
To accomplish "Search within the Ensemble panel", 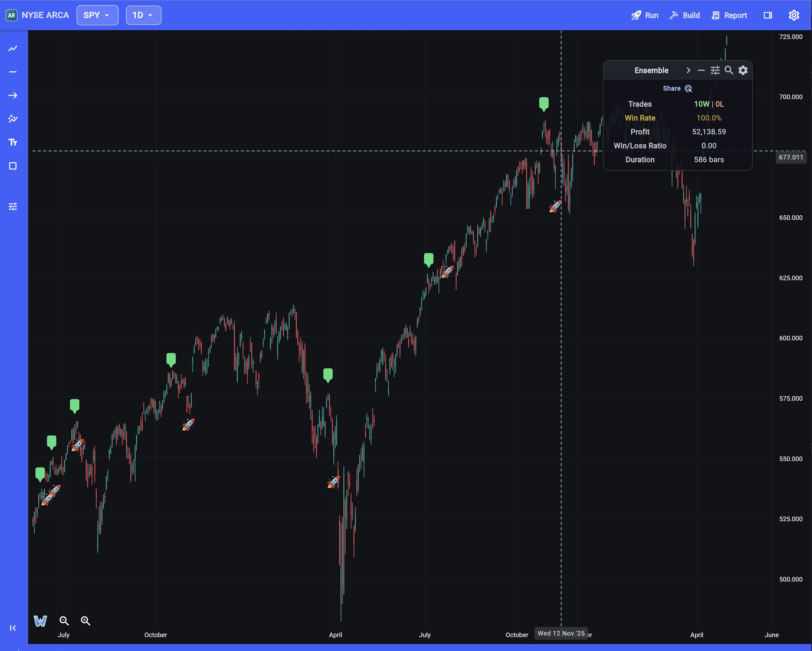I will [x=729, y=71].
